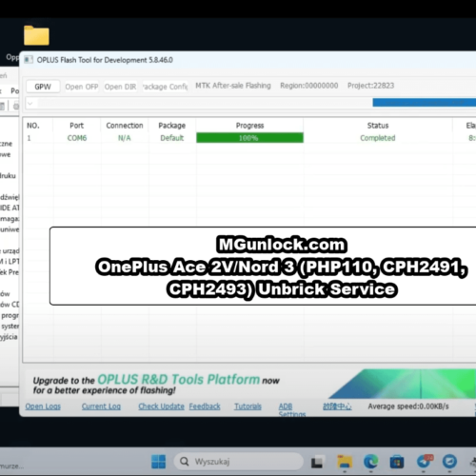Launch File Explorer from the taskbar
Viewport: 476px width, 476px height.
[345, 462]
